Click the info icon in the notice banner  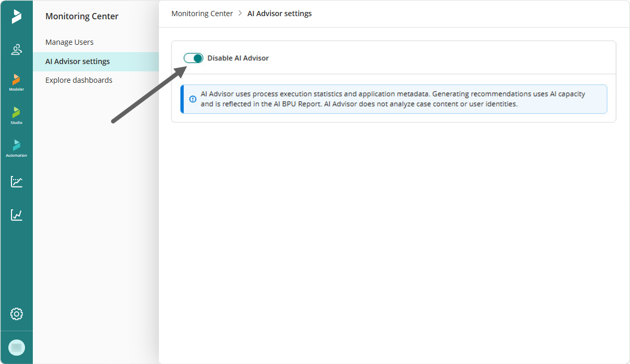193,98
